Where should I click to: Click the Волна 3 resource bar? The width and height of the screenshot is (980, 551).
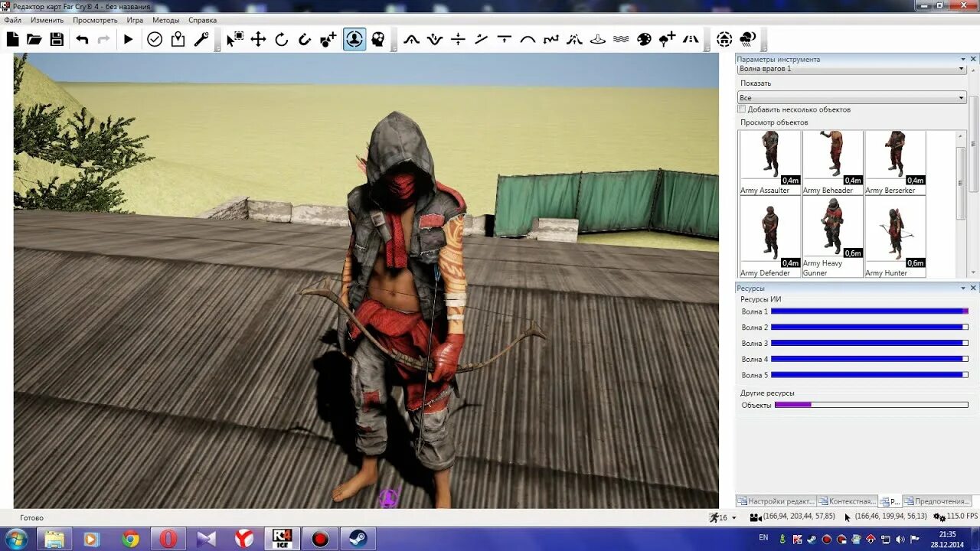869,343
